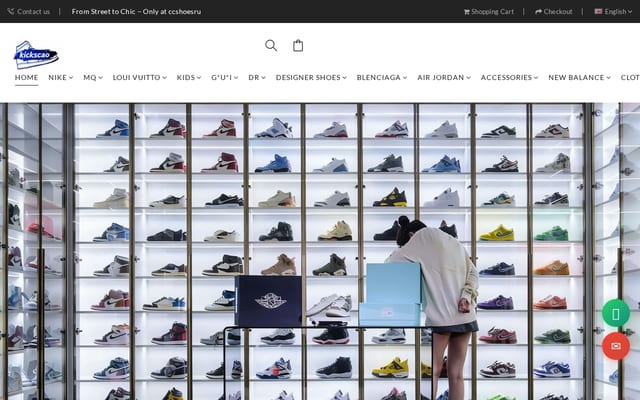Open the English language dropdown
The image size is (640, 400).
click(618, 12)
